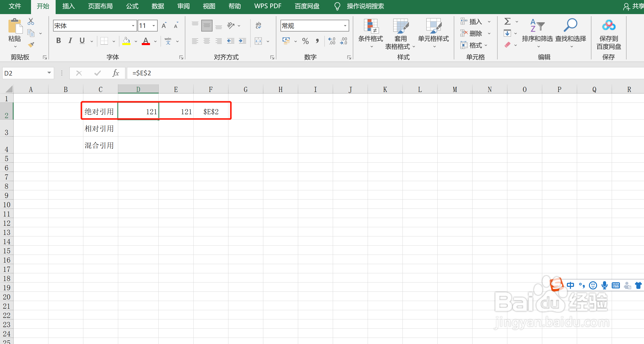Click the Insert Function fx icon
This screenshot has width=644, height=344.
point(116,73)
